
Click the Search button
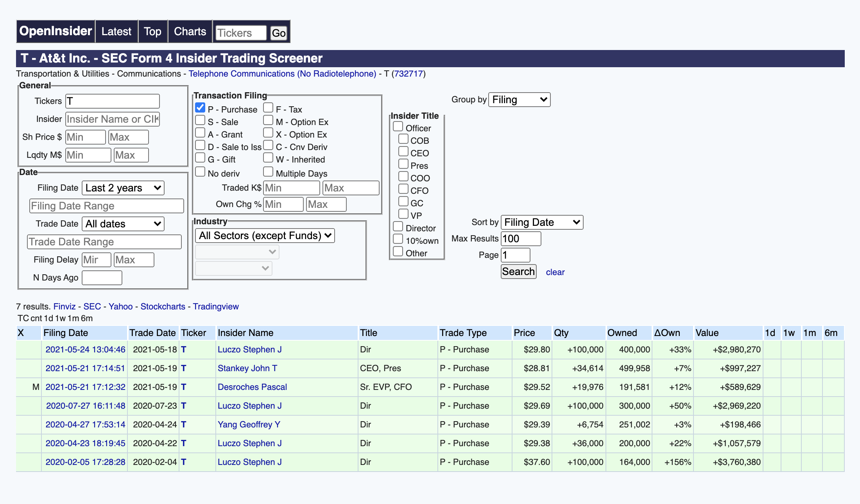(x=518, y=272)
